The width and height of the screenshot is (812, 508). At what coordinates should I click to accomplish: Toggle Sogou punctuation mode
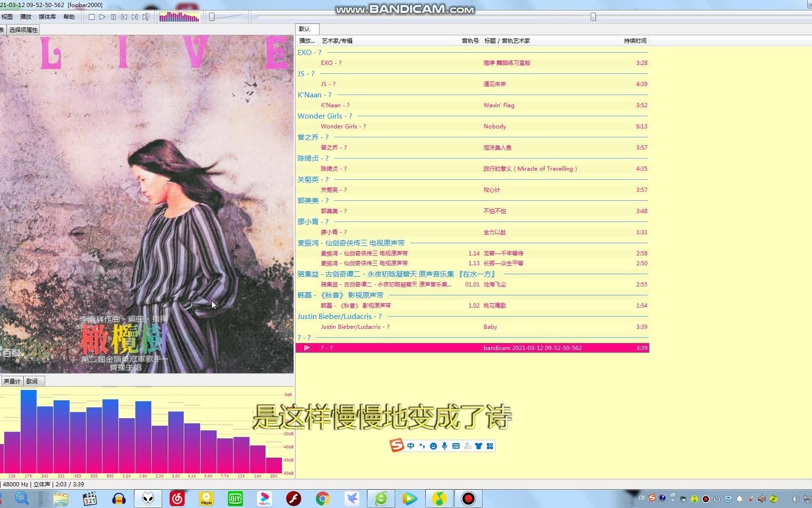tap(422, 446)
